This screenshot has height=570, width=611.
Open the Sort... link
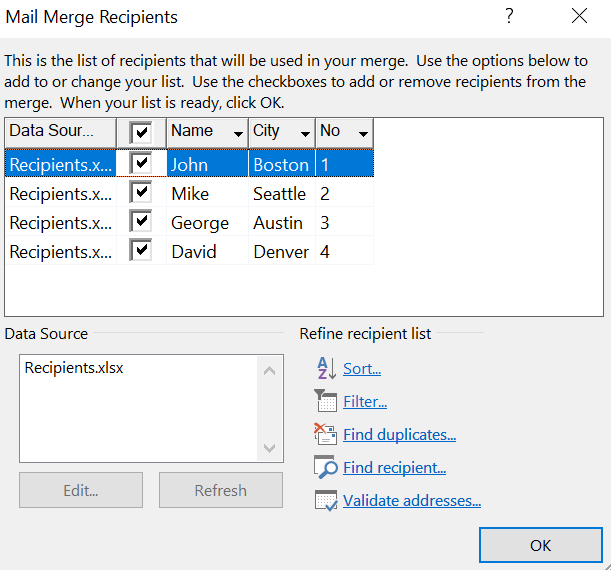(x=362, y=368)
